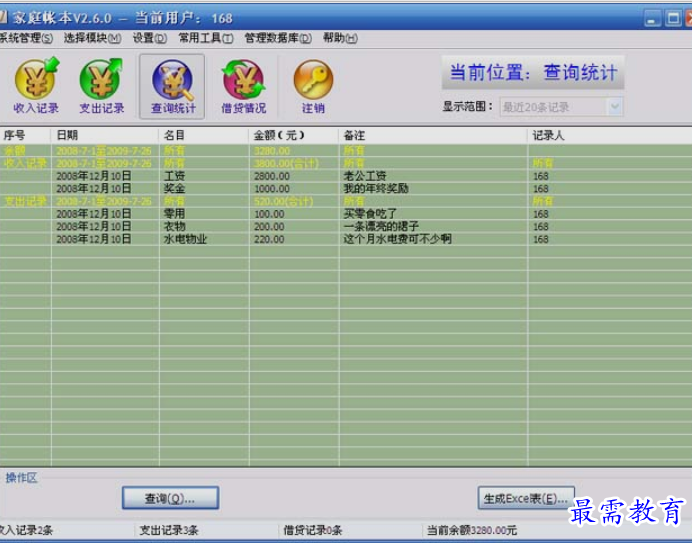Click the 借贷记录0条 status bar entry
Image resolution: width=692 pixels, height=543 pixels.
coord(313,530)
